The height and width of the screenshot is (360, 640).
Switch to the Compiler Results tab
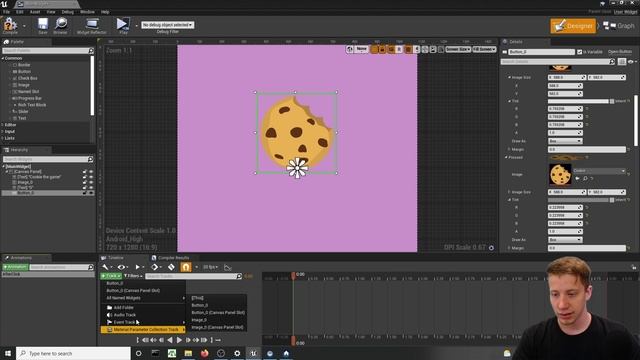point(170,258)
